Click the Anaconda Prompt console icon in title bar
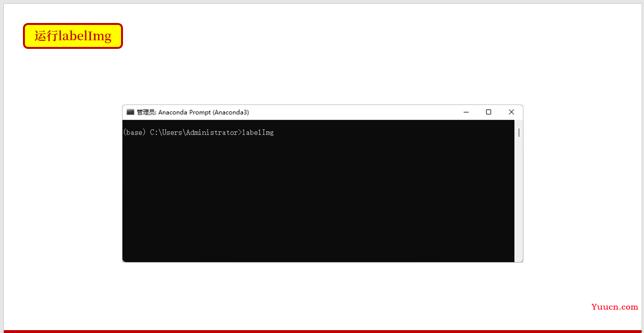644x333 pixels. pos(130,112)
